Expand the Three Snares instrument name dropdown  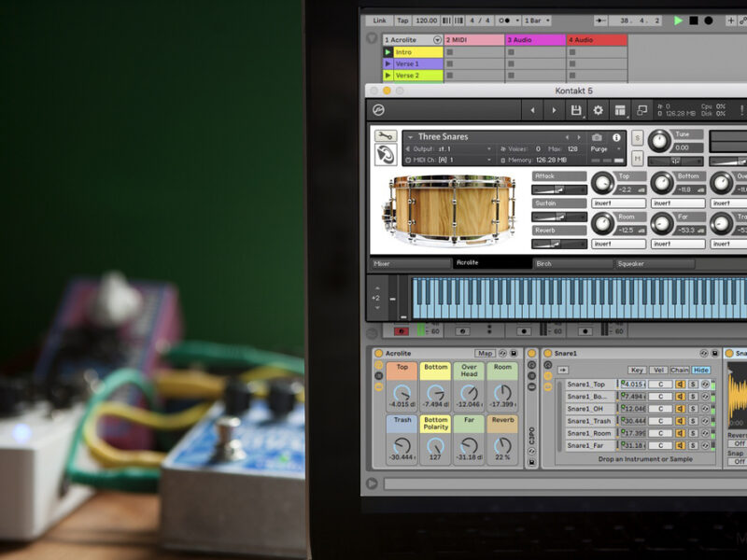pyautogui.click(x=410, y=137)
